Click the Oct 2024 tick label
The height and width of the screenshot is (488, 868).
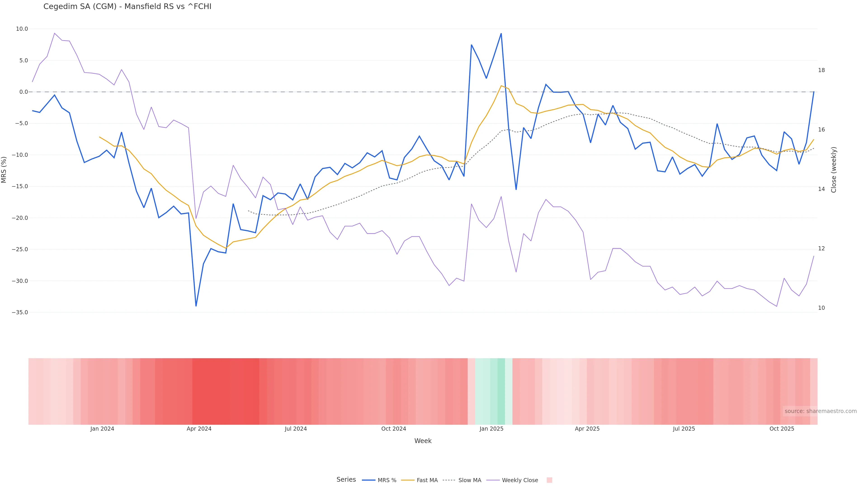pyautogui.click(x=394, y=429)
